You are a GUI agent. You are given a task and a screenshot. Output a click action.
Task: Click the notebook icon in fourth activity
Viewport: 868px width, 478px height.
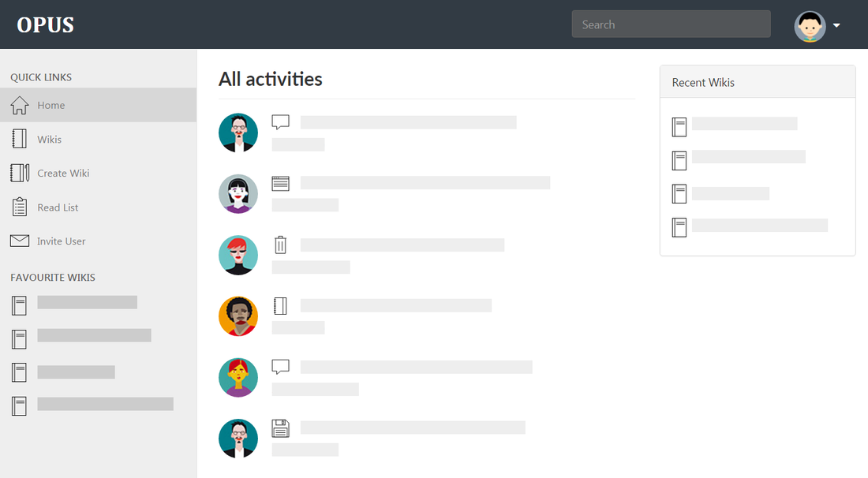(280, 305)
